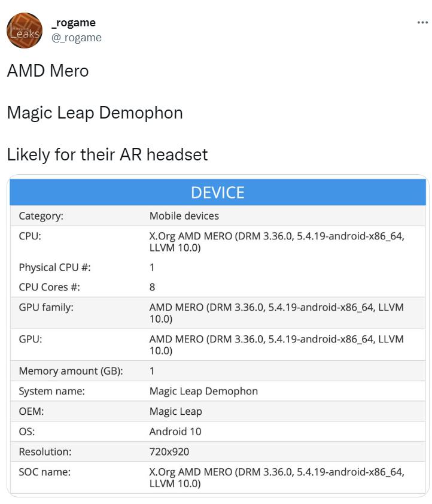This screenshot has width=432, height=504.
Task: Open the @_rogame handle link
Action: (x=77, y=37)
